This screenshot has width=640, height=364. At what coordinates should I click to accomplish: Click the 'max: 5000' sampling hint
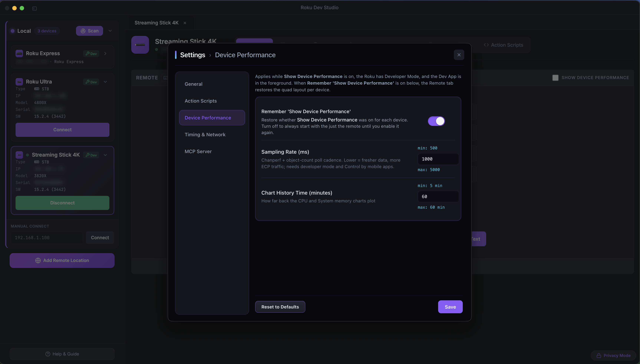click(428, 169)
